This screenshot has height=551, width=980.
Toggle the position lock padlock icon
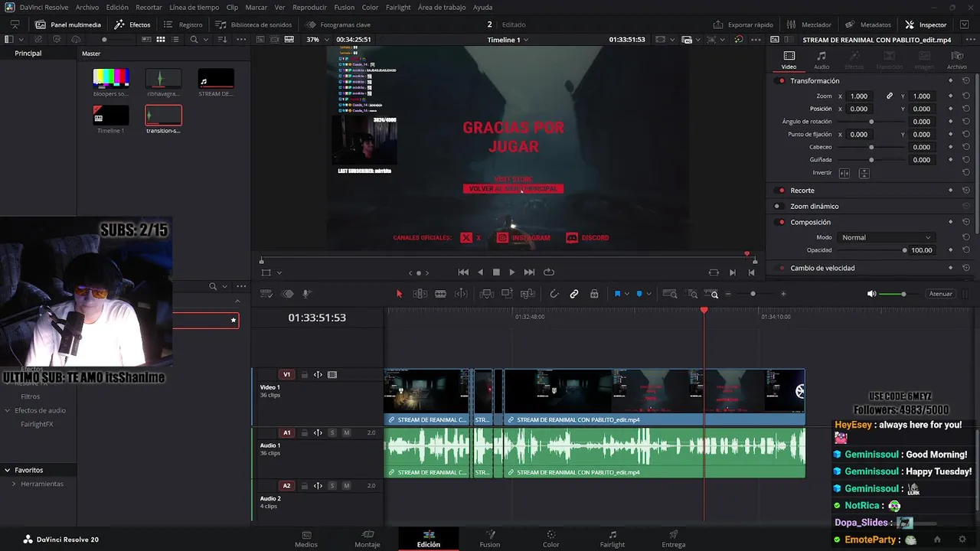[x=594, y=294]
